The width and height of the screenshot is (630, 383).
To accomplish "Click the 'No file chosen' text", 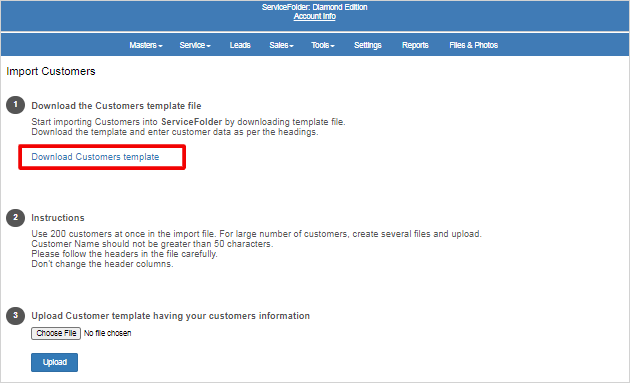I will (x=107, y=333).
